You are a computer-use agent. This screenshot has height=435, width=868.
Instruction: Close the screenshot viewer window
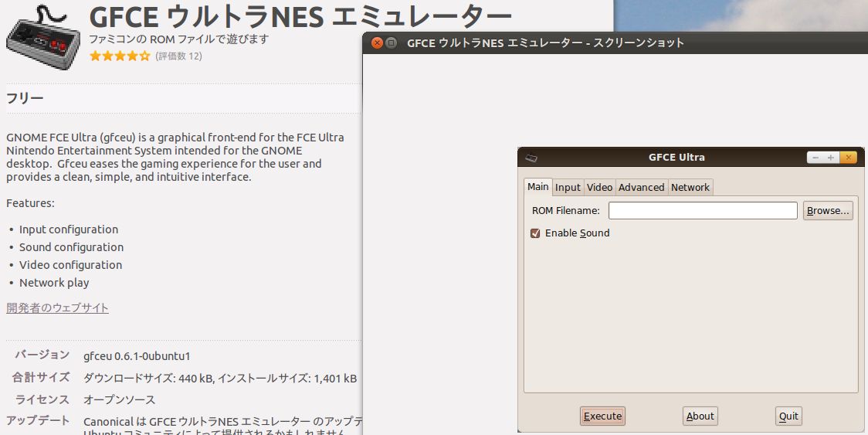[x=378, y=42]
